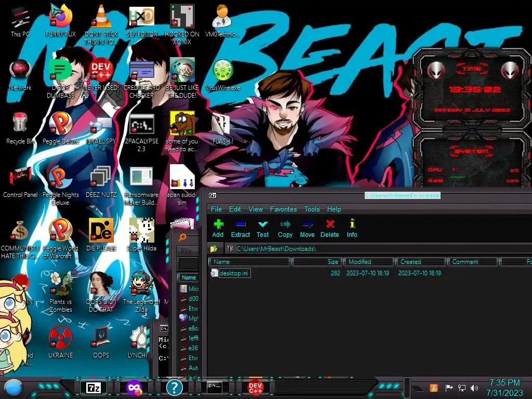Click the Peggle Nights Deluxe icon
Viewport: 532px width, 399px height.
point(61,186)
